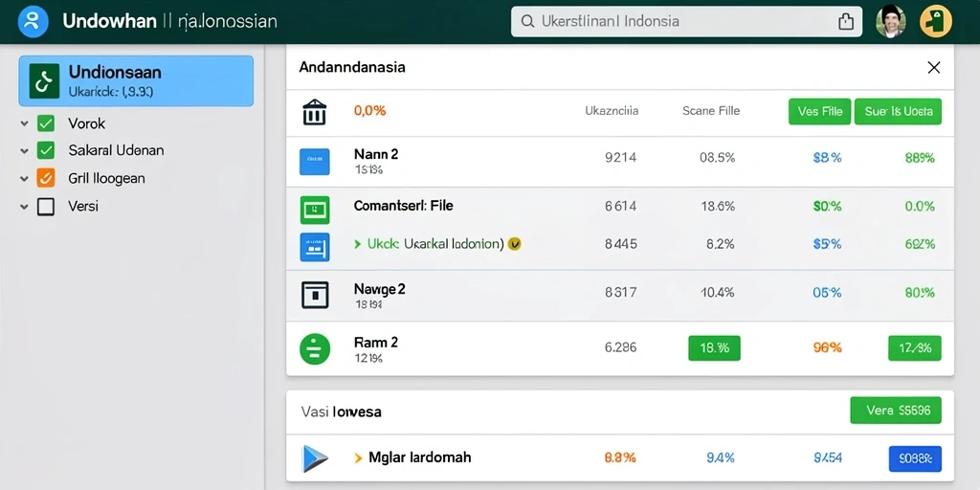The height and width of the screenshot is (490, 980).
Task: Uncheck the Sakaral Udenan checkbox
Action: 46,150
